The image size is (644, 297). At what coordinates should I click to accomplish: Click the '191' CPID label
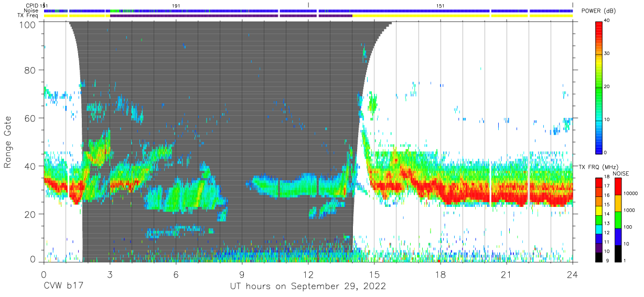click(176, 5)
